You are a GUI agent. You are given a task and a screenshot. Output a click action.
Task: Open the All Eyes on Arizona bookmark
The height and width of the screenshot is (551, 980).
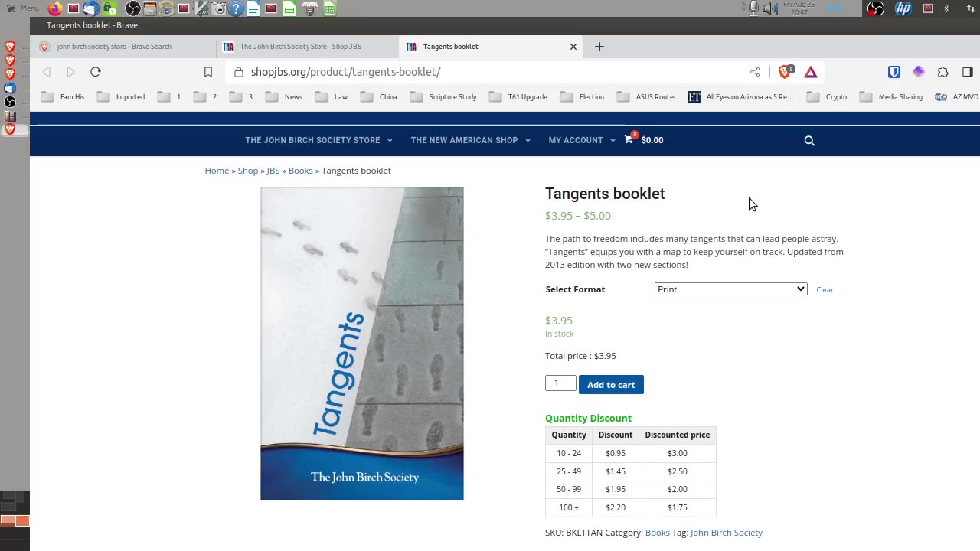click(741, 97)
